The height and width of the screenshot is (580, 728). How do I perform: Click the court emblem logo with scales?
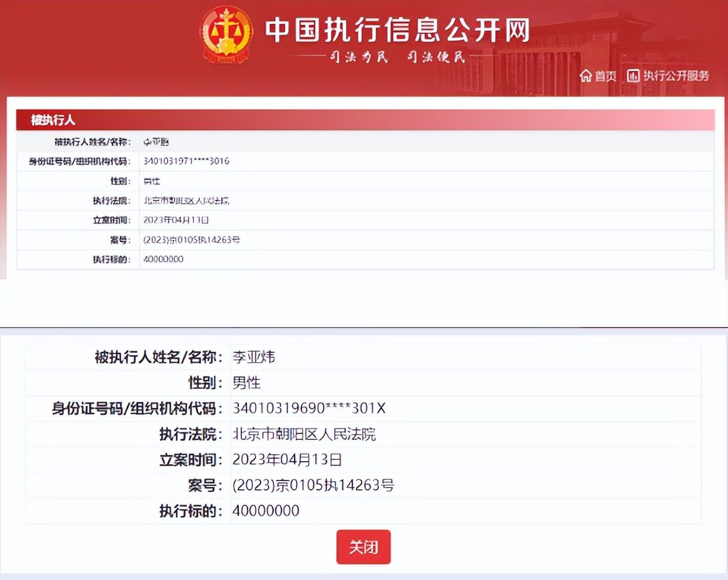(226, 34)
